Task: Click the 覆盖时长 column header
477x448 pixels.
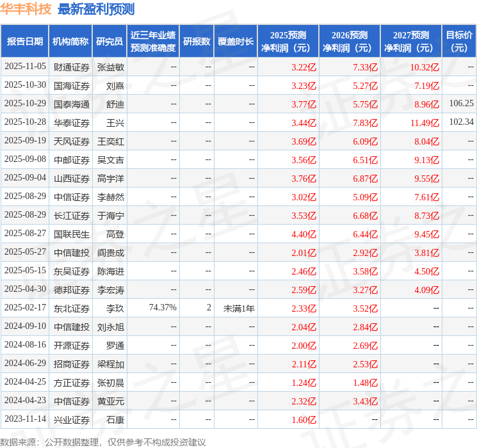Action: (x=236, y=42)
